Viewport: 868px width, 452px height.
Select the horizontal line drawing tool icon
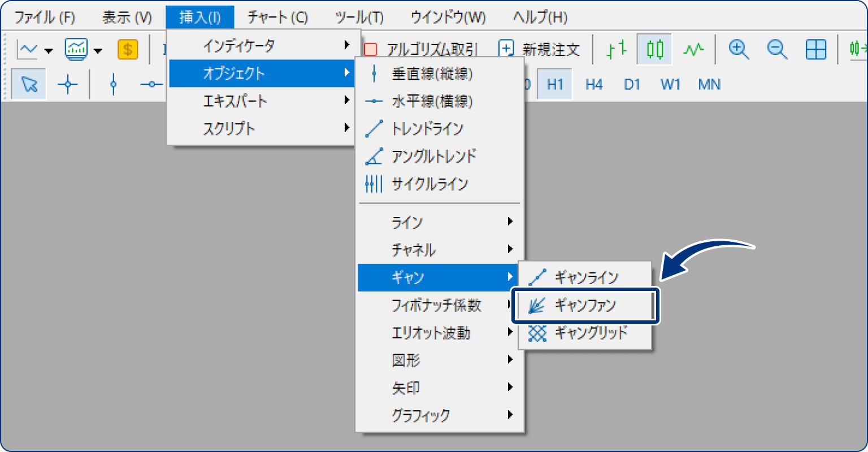(x=150, y=84)
